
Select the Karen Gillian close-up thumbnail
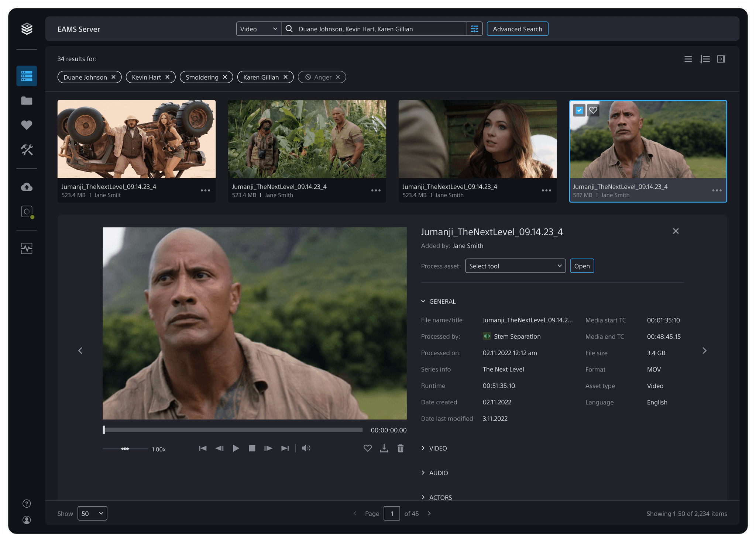[x=478, y=139]
